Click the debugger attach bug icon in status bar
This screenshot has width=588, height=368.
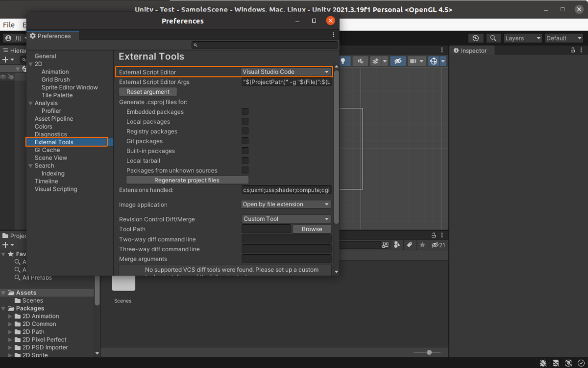[x=543, y=363]
